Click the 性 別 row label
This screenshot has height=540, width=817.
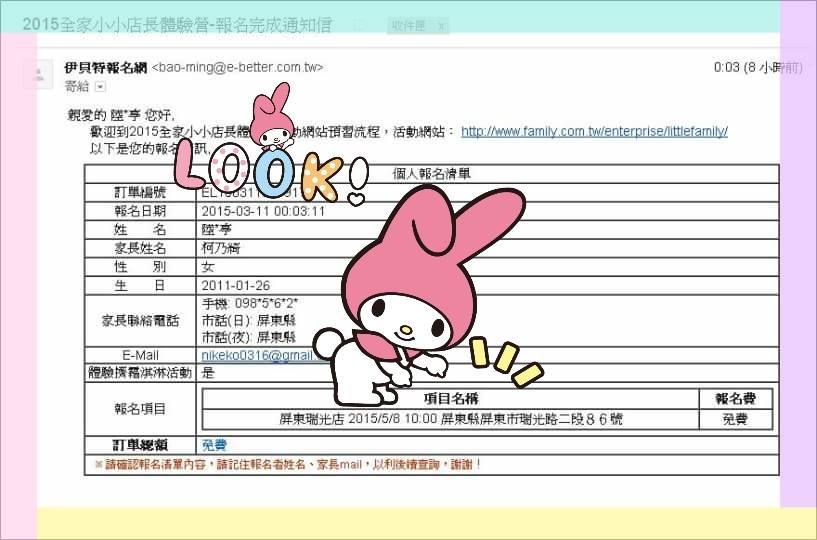pos(140,267)
